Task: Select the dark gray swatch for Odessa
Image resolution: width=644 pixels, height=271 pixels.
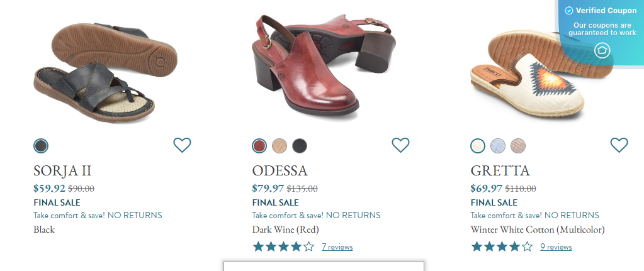Action: coord(300,146)
